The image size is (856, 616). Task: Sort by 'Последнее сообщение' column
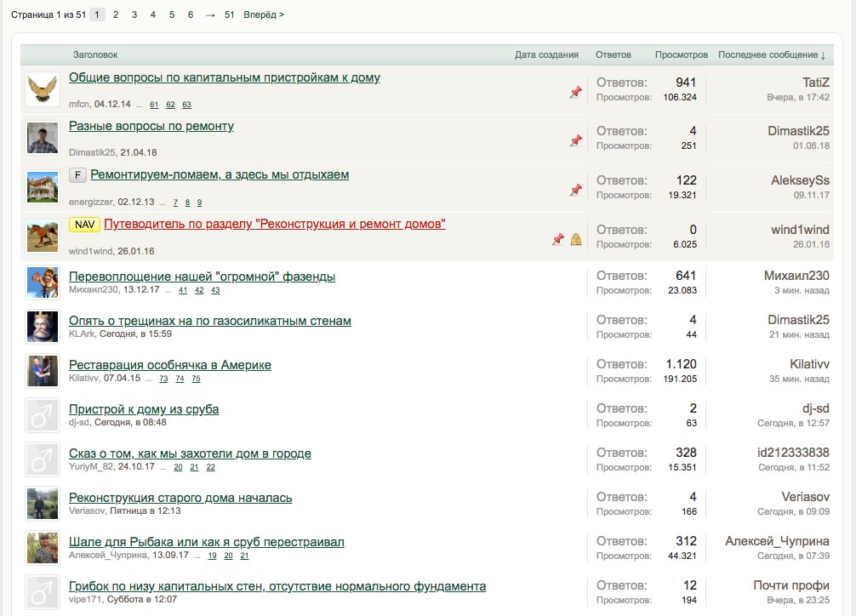[x=771, y=54]
